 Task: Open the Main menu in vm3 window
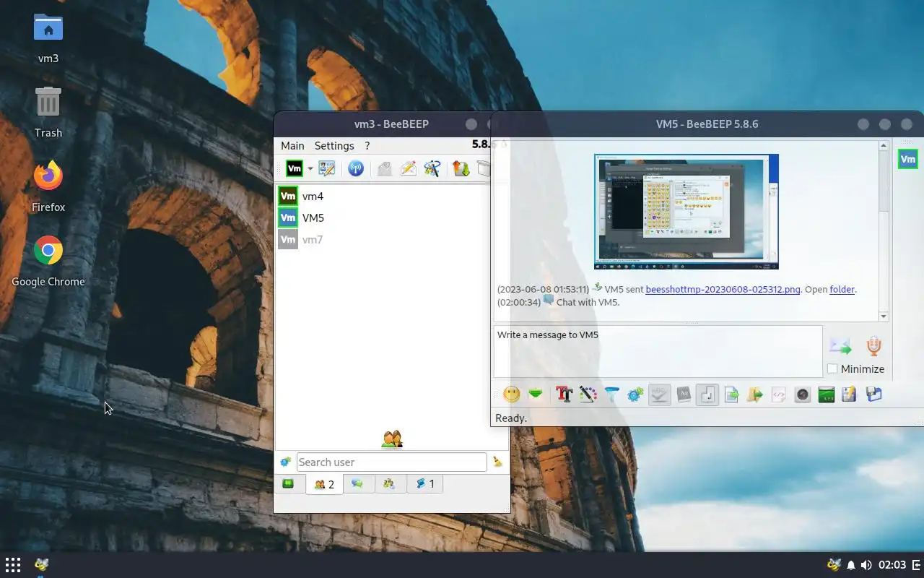[292, 145]
